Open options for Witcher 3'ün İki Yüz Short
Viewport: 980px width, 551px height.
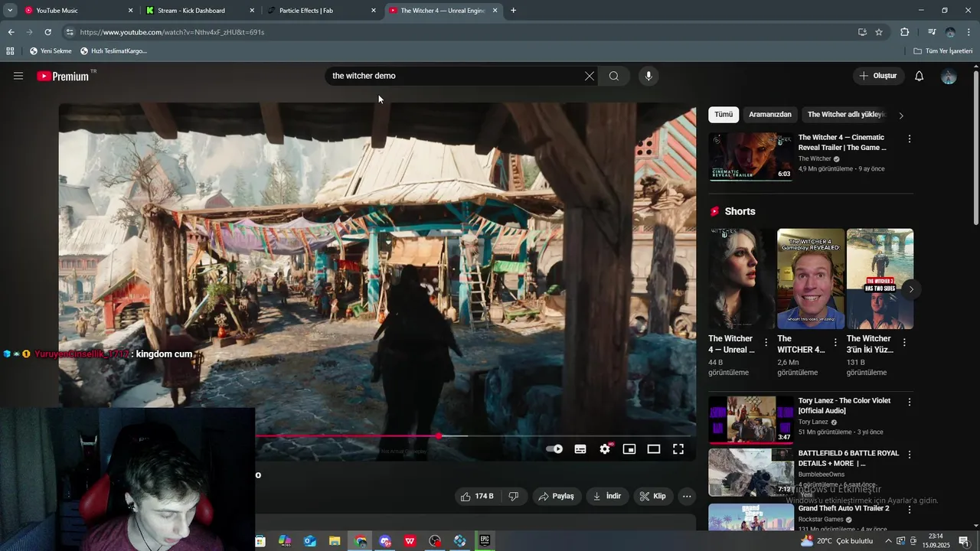[904, 343]
